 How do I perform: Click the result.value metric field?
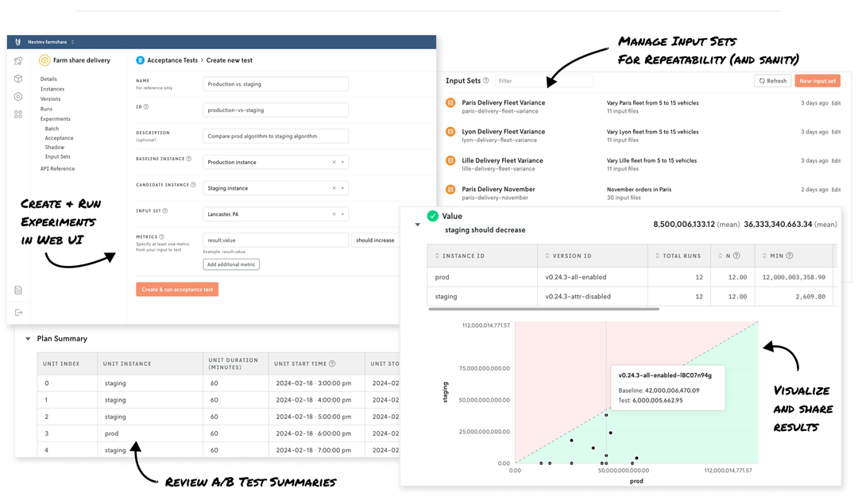click(276, 240)
